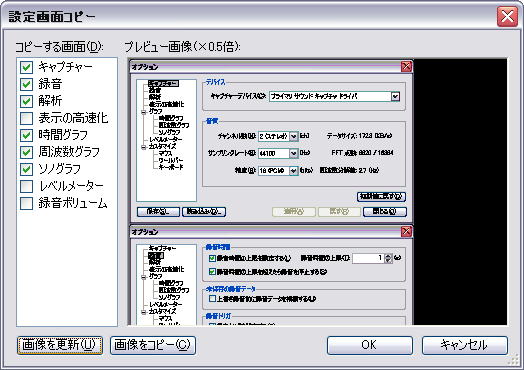This screenshot has height=370, width=524.
Task: Toggle the ソノグラフ checkbox
Action: point(26,169)
